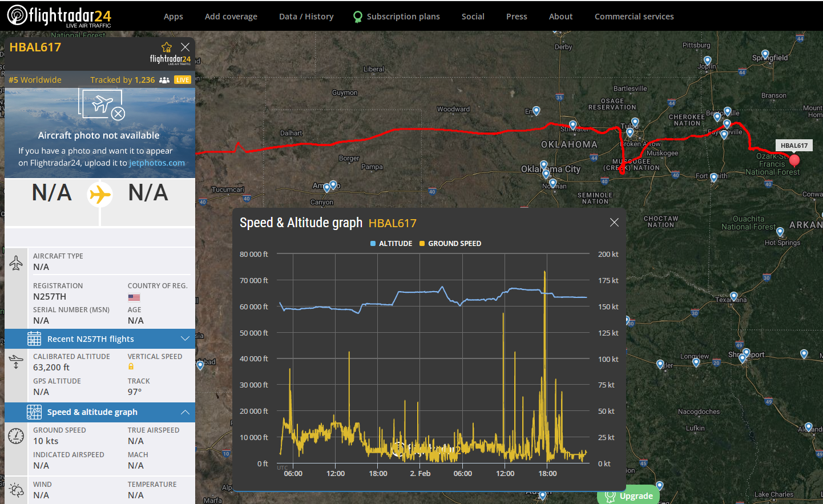The width and height of the screenshot is (823, 504).
Task: Click the airport pin near Enid
Action: point(536,111)
